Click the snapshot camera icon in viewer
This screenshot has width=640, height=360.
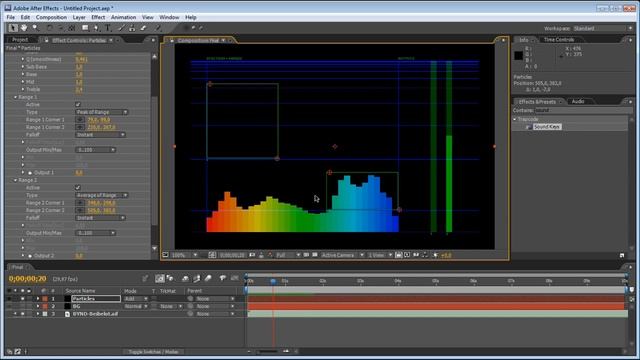pos(252,255)
